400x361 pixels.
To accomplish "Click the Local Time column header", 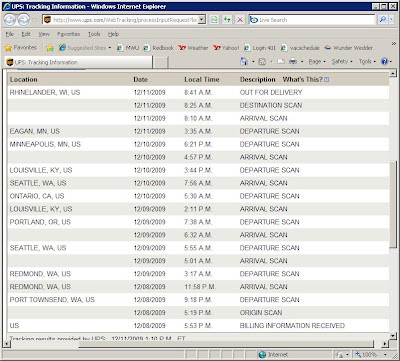I will click(202, 80).
